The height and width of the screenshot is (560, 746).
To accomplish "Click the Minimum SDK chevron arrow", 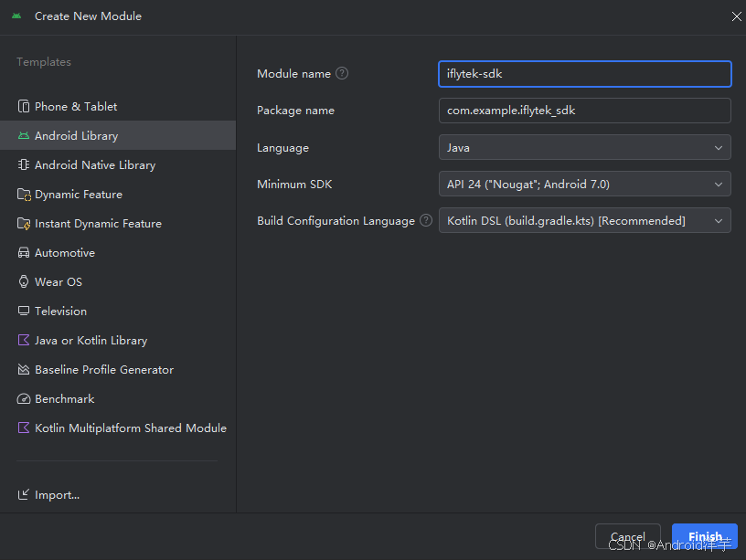I will (x=719, y=185).
